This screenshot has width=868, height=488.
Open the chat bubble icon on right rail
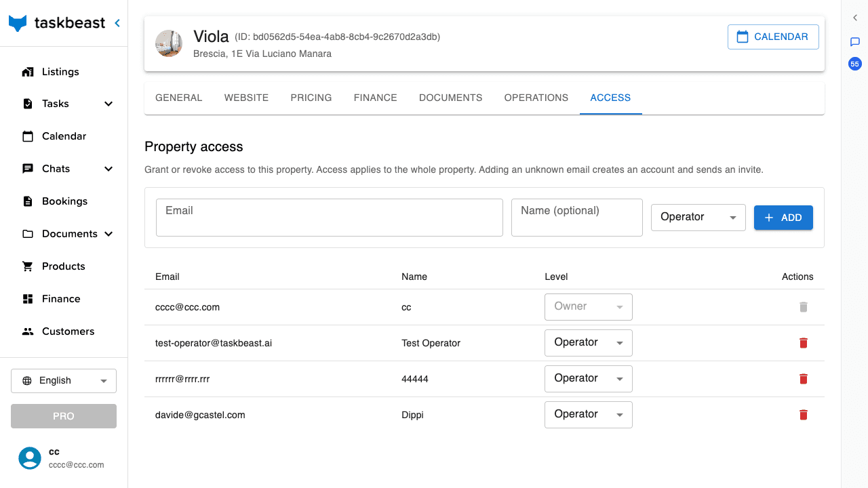click(x=855, y=42)
